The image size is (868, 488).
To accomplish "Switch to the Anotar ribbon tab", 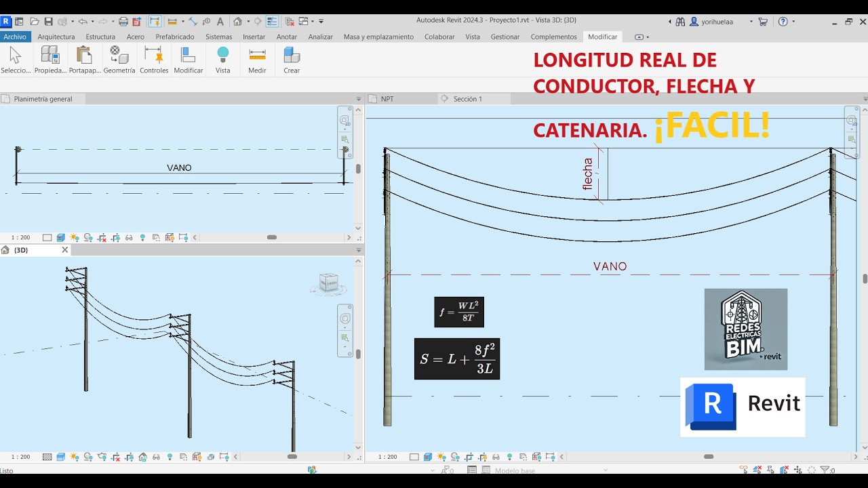I will pos(287,37).
